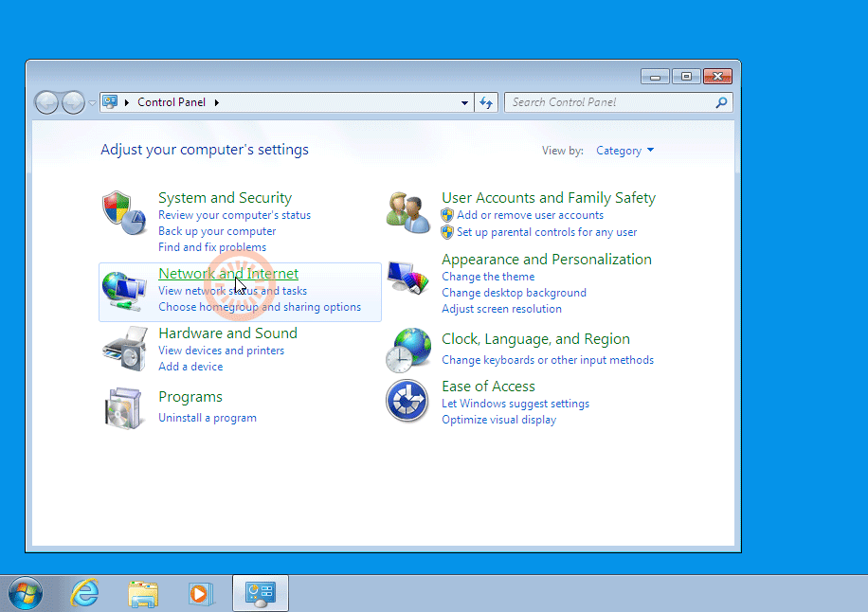
Task: Open Windows Explorer folder on taskbar
Action: click(143, 594)
